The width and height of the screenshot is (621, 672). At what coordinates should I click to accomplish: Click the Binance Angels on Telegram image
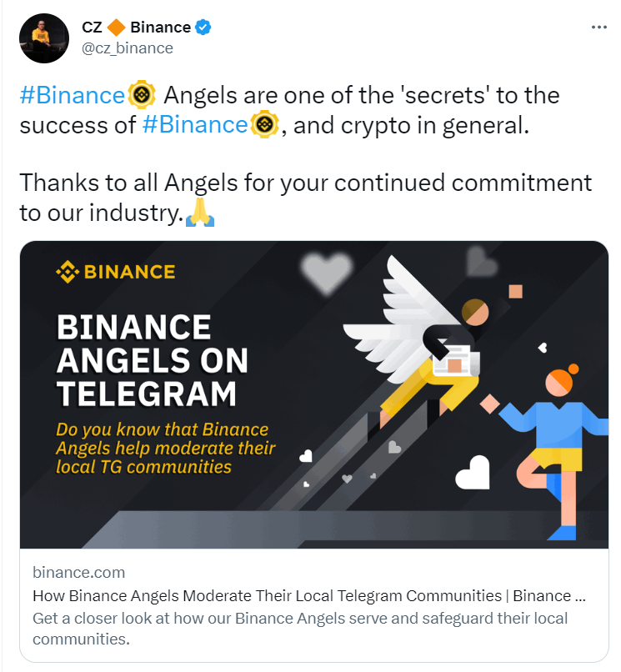[314, 394]
